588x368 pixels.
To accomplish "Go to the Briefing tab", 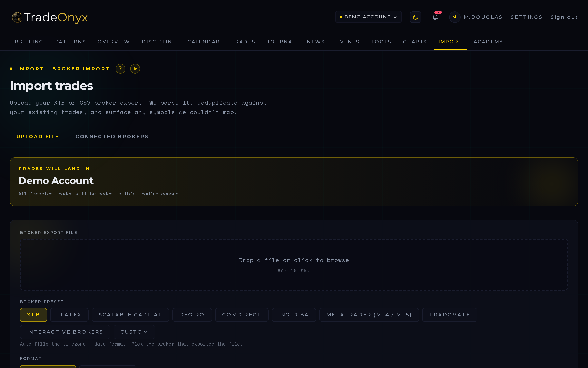I will (29, 42).
